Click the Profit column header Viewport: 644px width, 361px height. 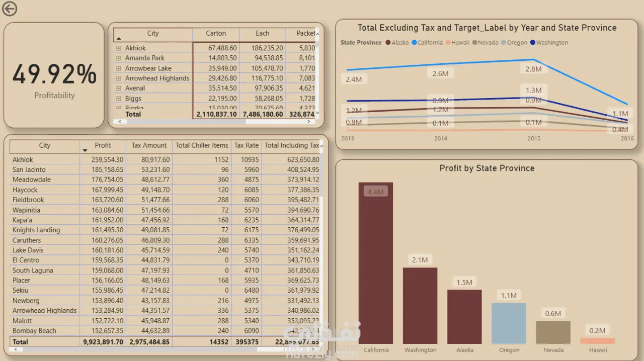[103, 145]
